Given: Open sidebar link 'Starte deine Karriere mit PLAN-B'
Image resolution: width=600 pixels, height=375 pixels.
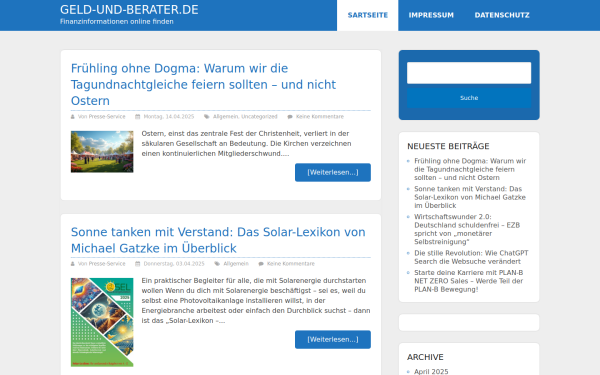Looking at the screenshot, I should 468,281.
